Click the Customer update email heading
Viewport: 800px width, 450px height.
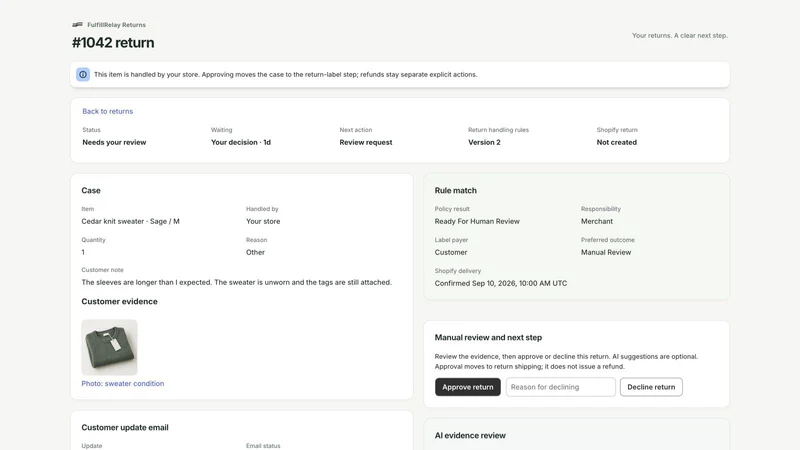pos(125,428)
